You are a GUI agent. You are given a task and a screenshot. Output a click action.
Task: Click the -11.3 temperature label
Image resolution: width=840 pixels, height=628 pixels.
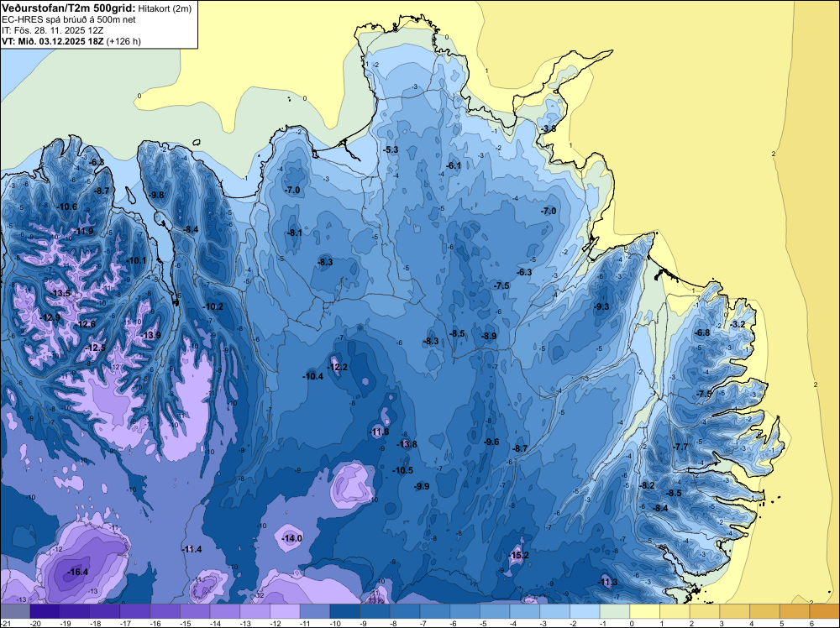[607, 582]
